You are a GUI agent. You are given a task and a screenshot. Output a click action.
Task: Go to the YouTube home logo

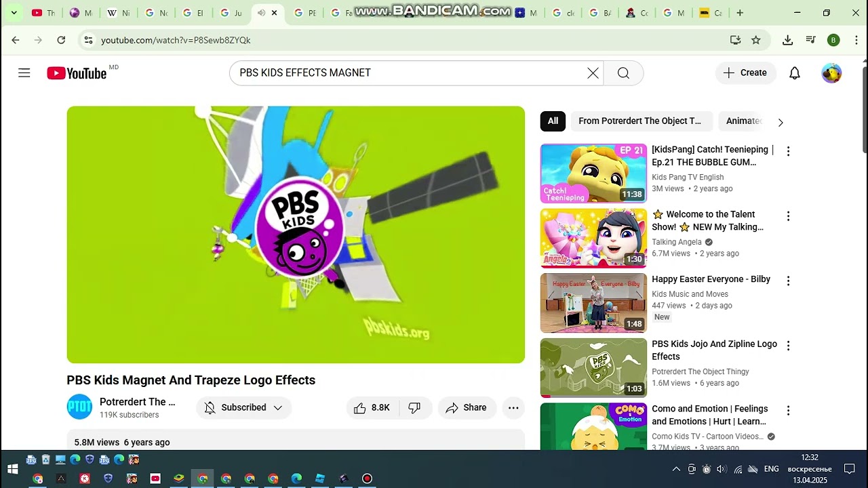77,73
